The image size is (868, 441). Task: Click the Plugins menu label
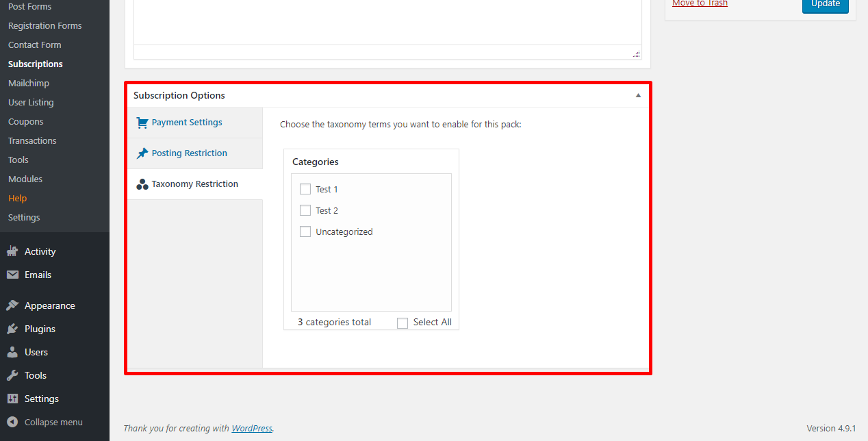tap(40, 329)
